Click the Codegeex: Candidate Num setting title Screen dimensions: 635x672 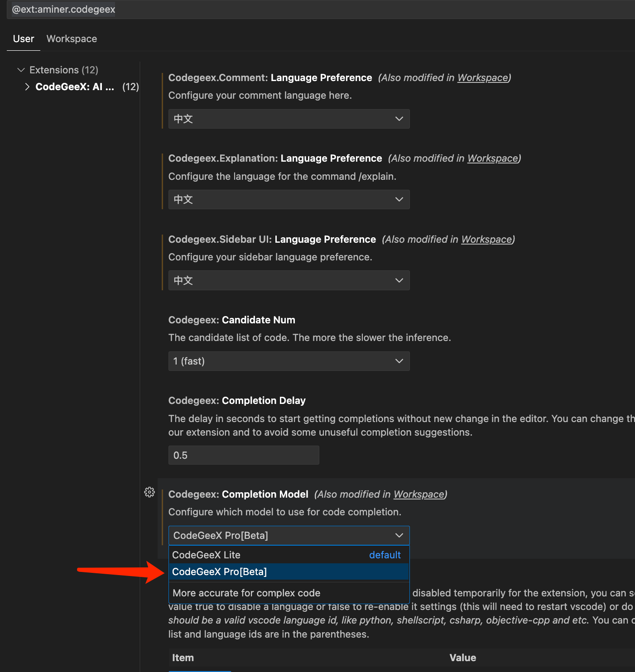[232, 320]
